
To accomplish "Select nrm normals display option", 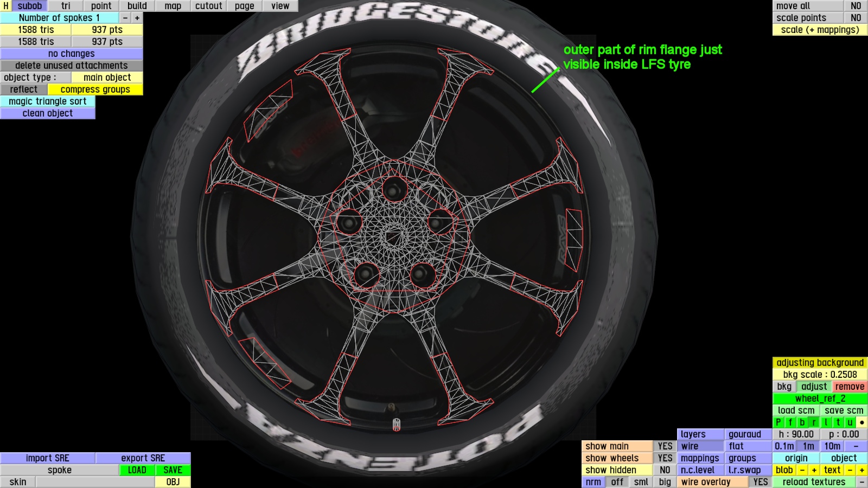I will (x=593, y=482).
